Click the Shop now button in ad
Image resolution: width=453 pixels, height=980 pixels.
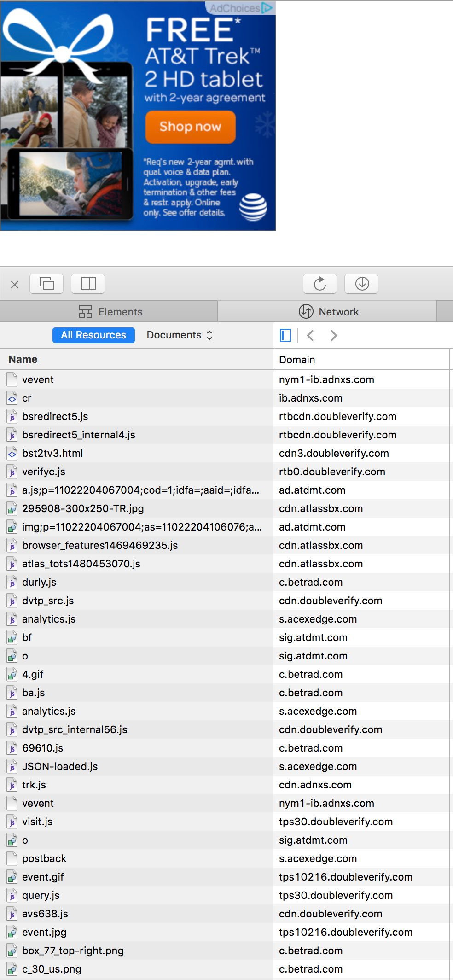(x=191, y=127)
